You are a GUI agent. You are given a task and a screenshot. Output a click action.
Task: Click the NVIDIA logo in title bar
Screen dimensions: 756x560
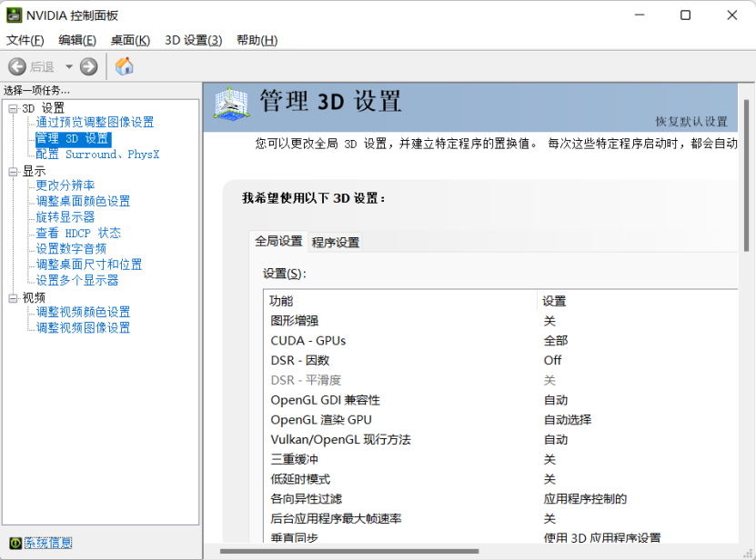click(x=14, y=15)
